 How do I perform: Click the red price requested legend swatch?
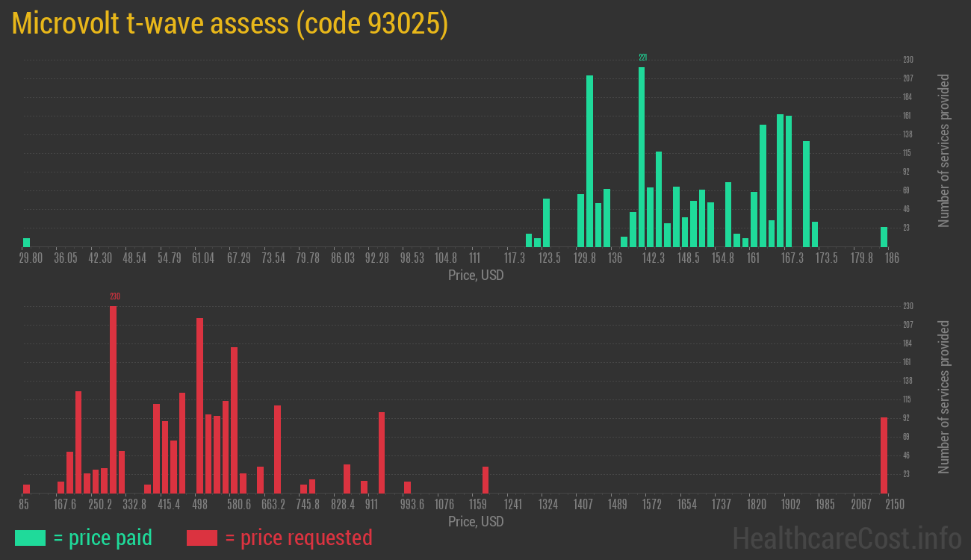coord(201,538)
